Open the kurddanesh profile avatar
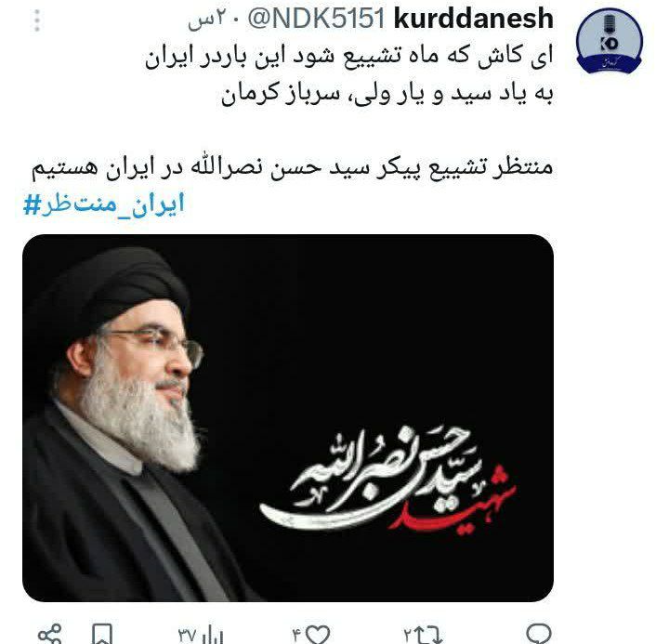The width and height of the screenshot is (669, 644). (x=609, y=41)
